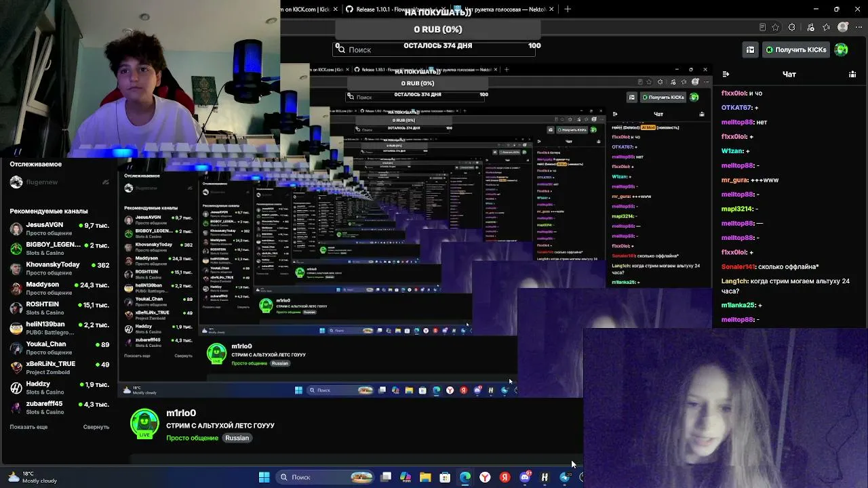The height and width of the screenshot is (488, 868).
Task: Click the Рекомендуемые каналы heading
Action: [x=49, y=211]
